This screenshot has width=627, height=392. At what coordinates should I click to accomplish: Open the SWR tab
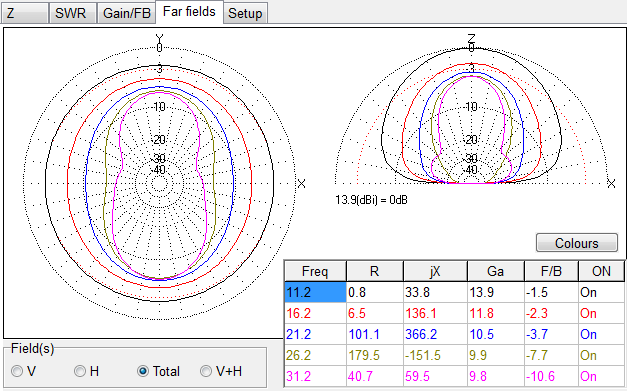point(73,13)
